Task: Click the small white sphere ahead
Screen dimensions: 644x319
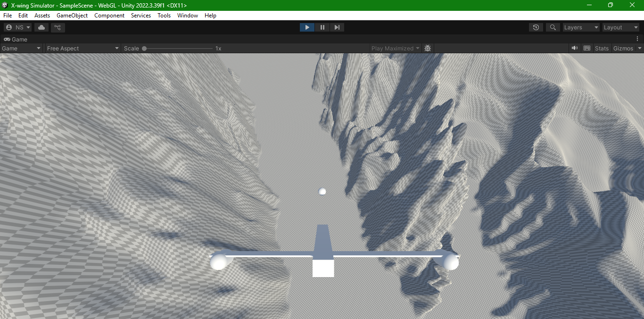Action: click(322, 191)
